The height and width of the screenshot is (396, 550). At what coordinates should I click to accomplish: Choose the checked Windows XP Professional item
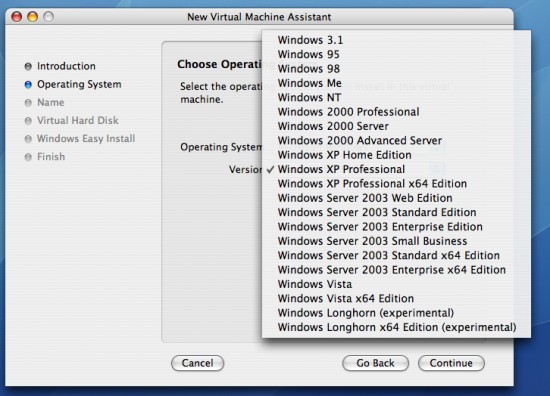pyautogui.click(x=396, y=169)
